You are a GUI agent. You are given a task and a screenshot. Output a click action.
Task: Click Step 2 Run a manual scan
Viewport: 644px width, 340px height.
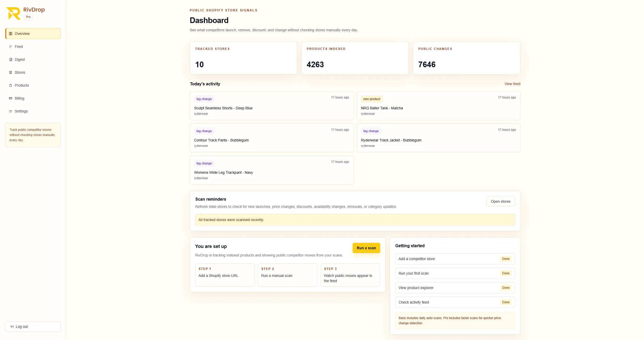[288, 275]
